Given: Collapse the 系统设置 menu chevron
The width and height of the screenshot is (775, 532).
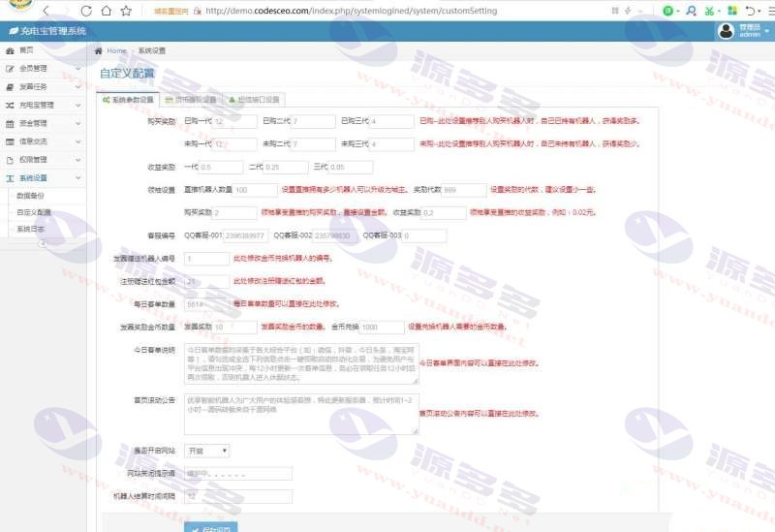Looking at the screenshot, I should [x=77, y=178].
